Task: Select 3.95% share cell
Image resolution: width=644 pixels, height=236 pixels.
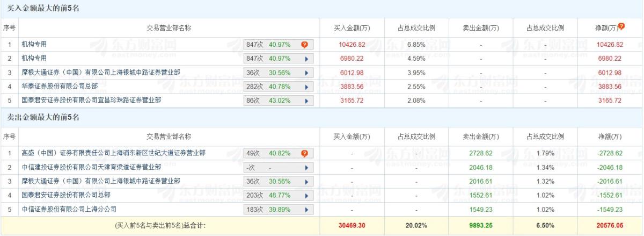Action: tap(416, 72)
